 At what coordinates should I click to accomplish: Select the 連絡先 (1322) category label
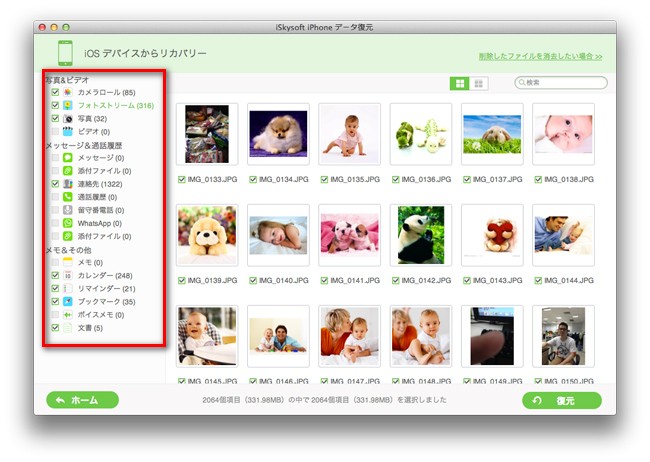[x=100, y=184]
